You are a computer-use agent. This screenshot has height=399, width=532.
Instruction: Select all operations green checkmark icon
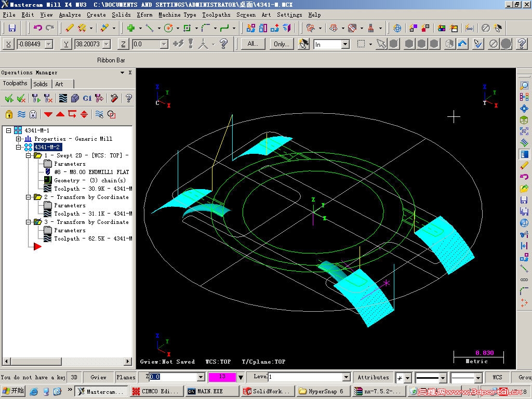tap(9, 98)
